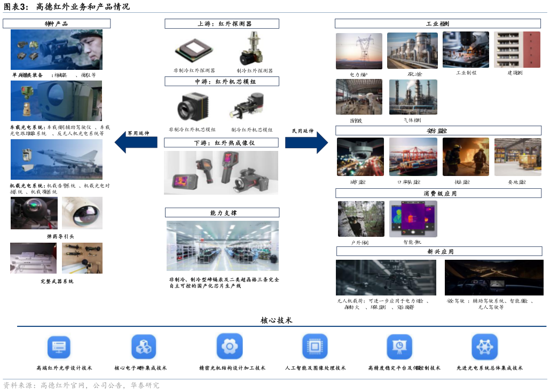Screen dimensions: 550x392
Task: Open the cleanroom factory floor photo
Action: click(223, 246)
